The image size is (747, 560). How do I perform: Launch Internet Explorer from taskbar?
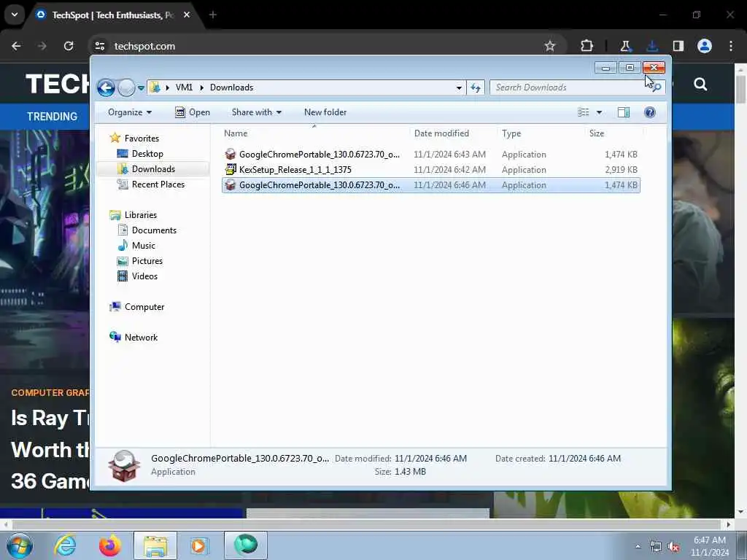coord(65,545)
